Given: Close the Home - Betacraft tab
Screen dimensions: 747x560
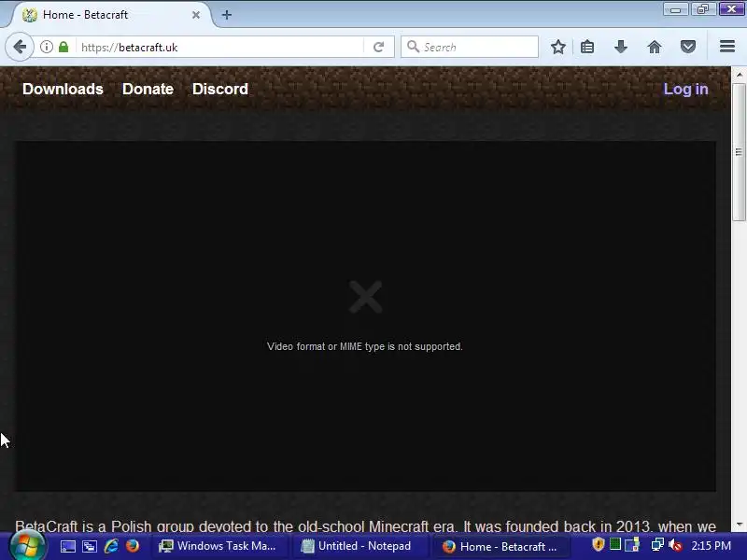Looking at the screenshot, I should 196,15.
